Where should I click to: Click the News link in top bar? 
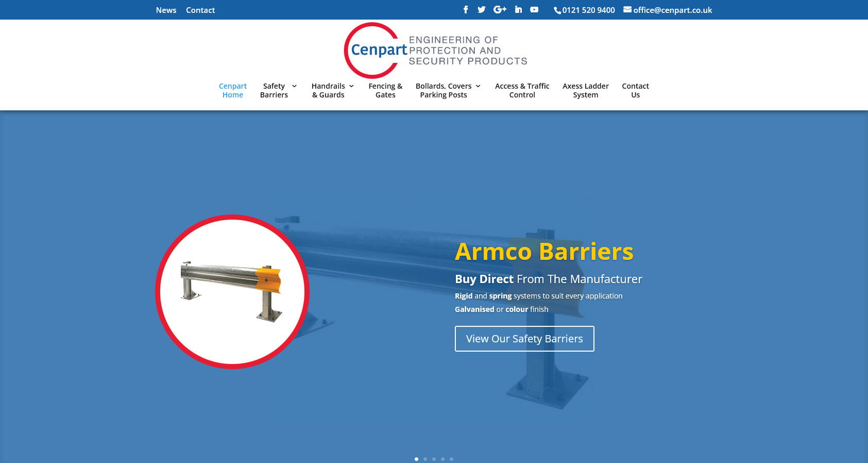click(x=166, y=10)
